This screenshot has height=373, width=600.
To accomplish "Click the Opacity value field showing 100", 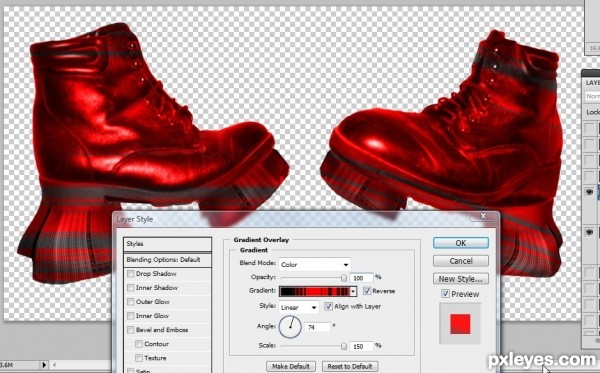I will 361,278.
